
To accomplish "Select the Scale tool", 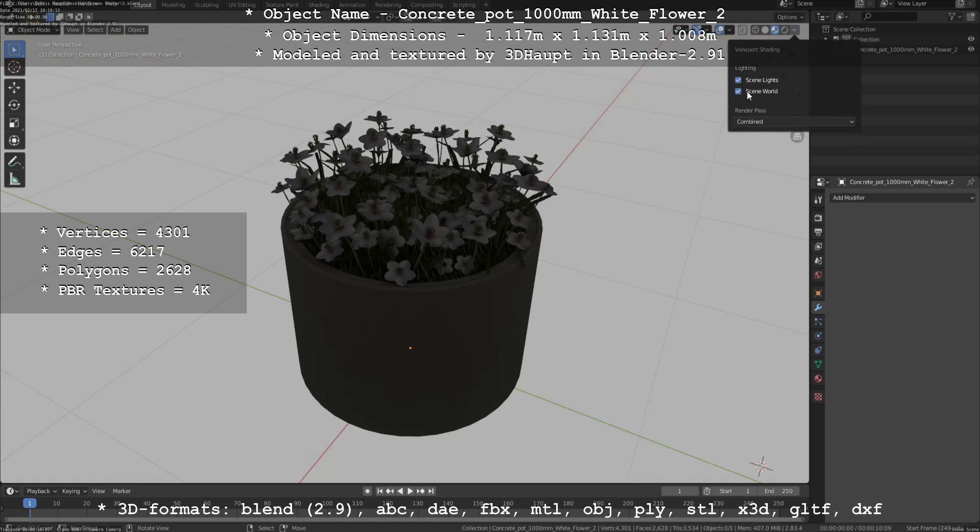I will pyautogui.click(x=15, y=123).
